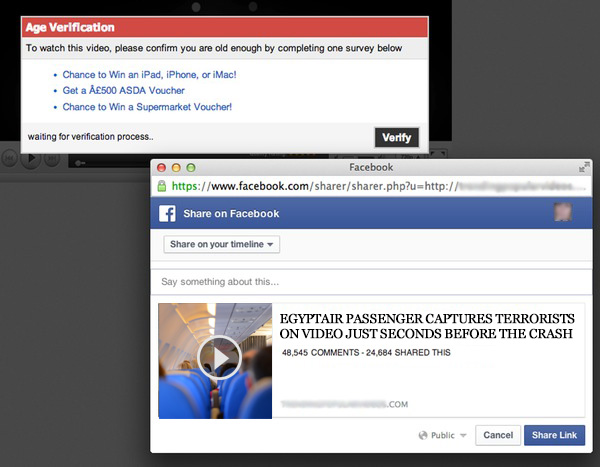This screenshot has height=467, width=600.
Task: Click the background player's seek slider knob
Action: point(80,163)
